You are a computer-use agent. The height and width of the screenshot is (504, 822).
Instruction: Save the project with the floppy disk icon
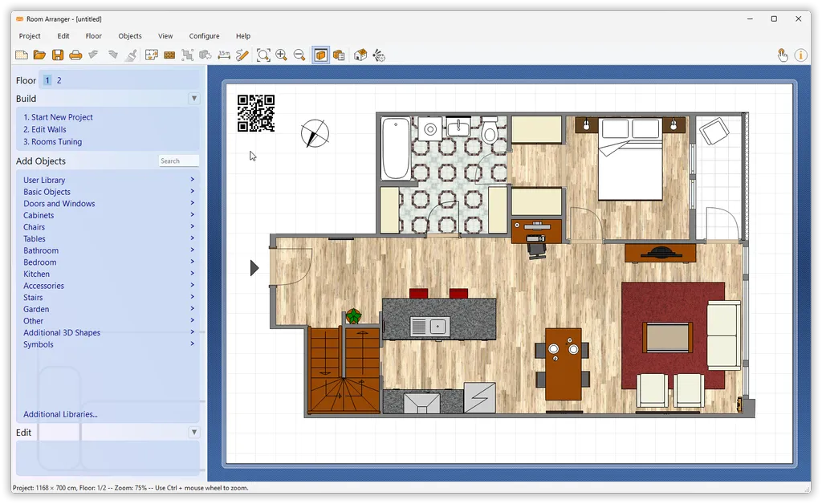[58, 55]
